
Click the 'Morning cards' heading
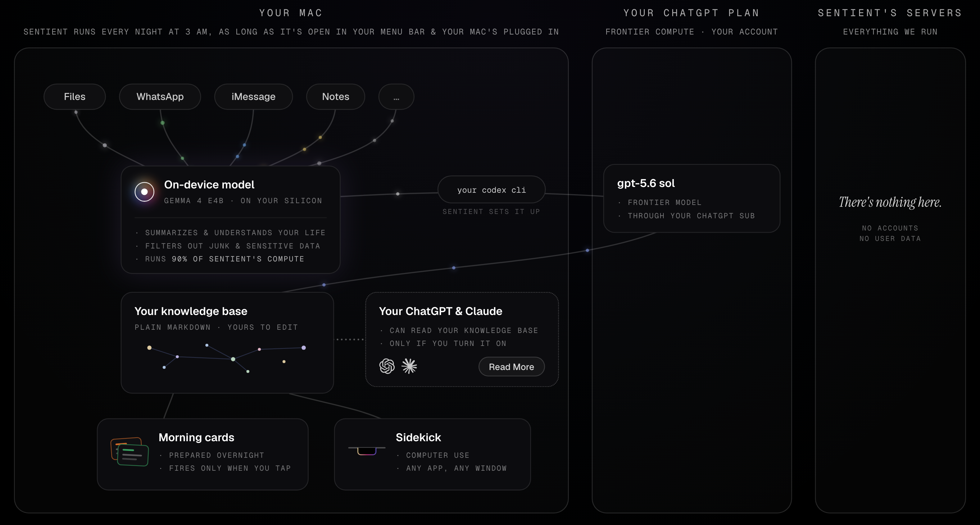(x=196, y=437)
